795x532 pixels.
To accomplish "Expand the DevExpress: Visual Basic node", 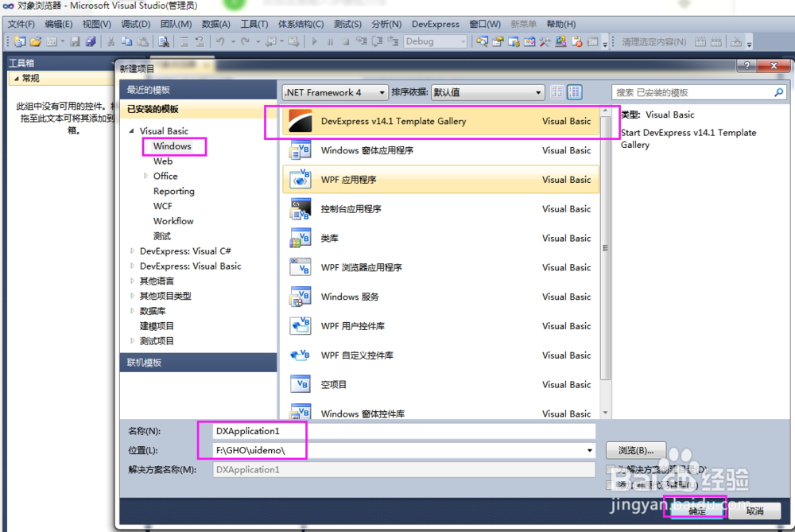I will (132, 266).
